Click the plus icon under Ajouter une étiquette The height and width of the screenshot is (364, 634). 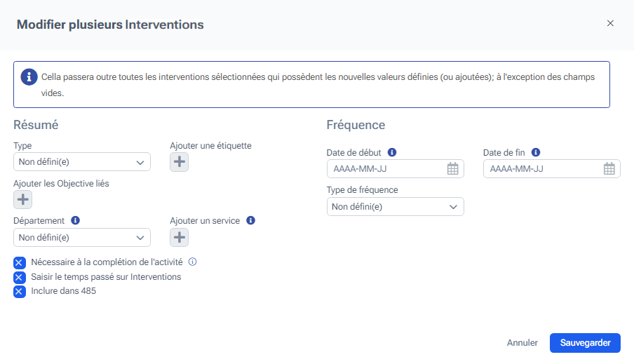point(180,162)
